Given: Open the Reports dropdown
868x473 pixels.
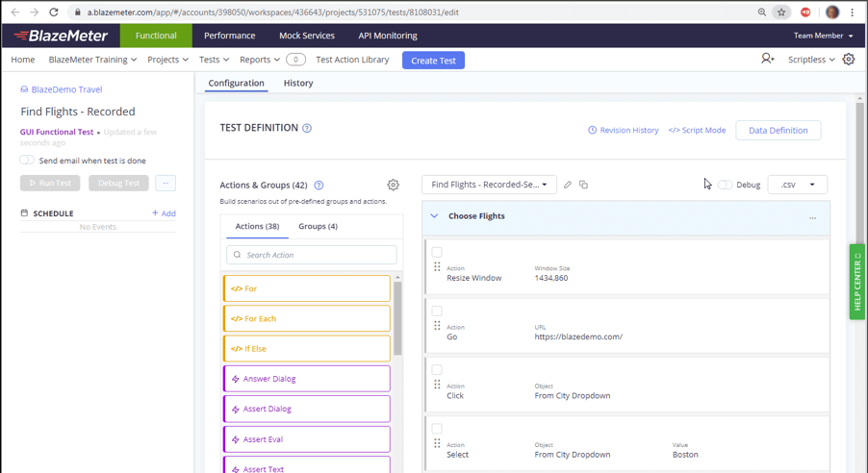Looking at the screenshot, I should pyautogui.click(x=259, y=60).
